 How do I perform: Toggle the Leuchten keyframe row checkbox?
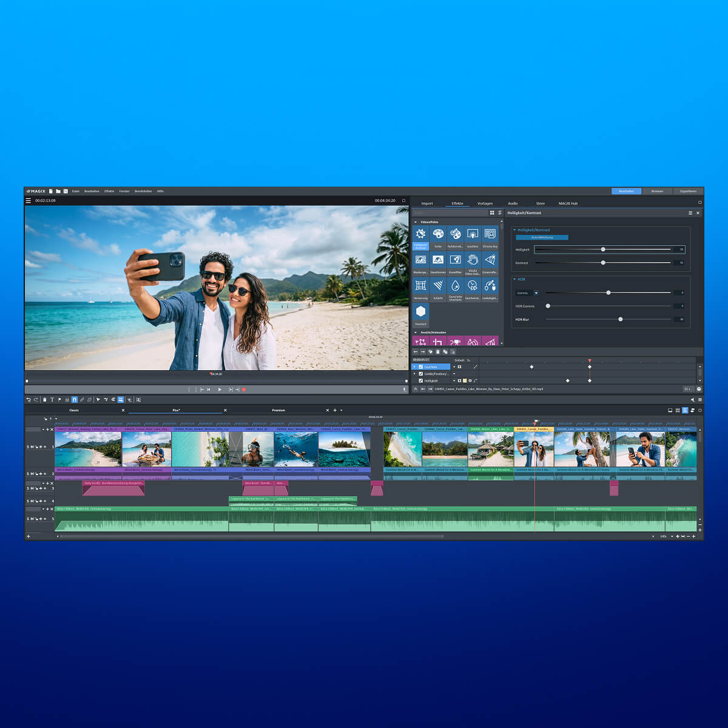421,367
